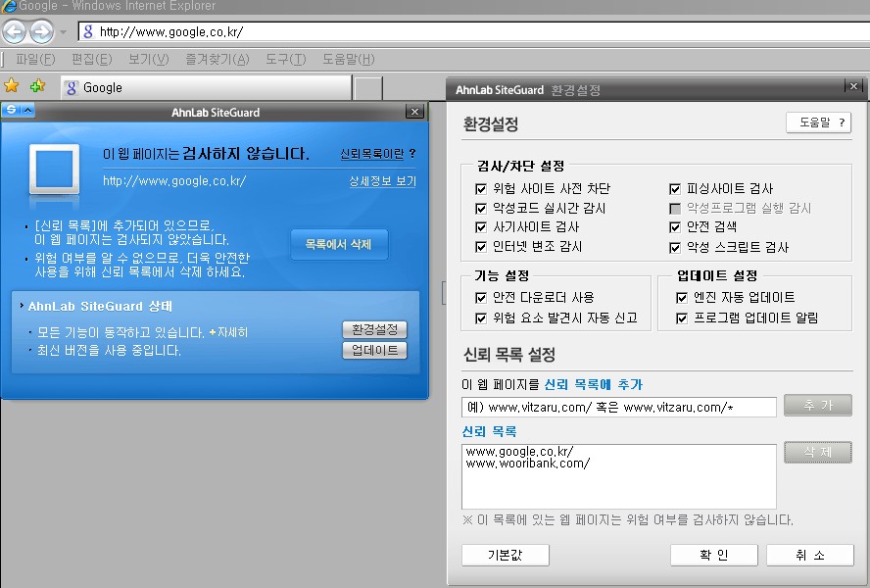Click the URL text in SiteGuard popup

tap(174, 181)
